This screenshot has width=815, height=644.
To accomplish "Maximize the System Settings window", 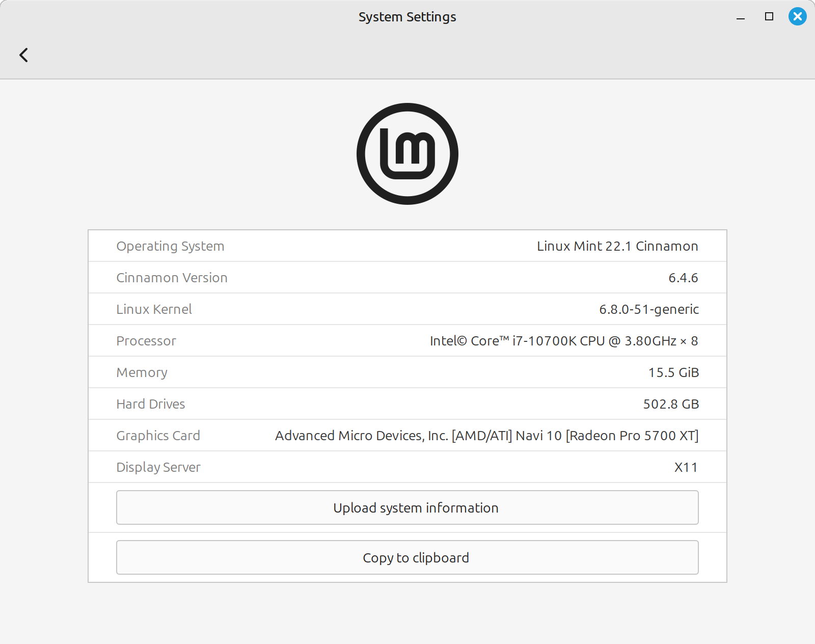I will click(769, 16).
